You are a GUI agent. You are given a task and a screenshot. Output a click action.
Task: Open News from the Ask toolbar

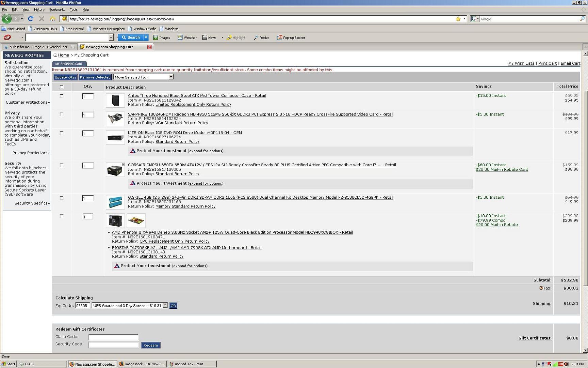[209, 37]
